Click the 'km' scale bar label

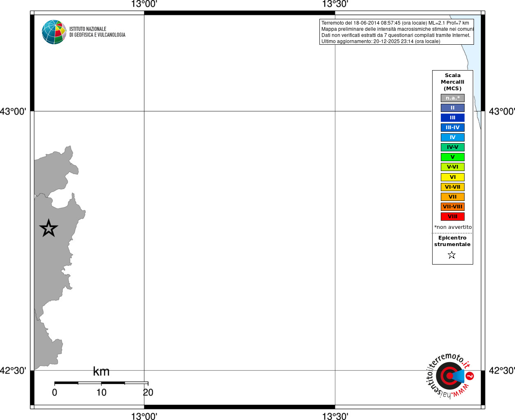101,372
